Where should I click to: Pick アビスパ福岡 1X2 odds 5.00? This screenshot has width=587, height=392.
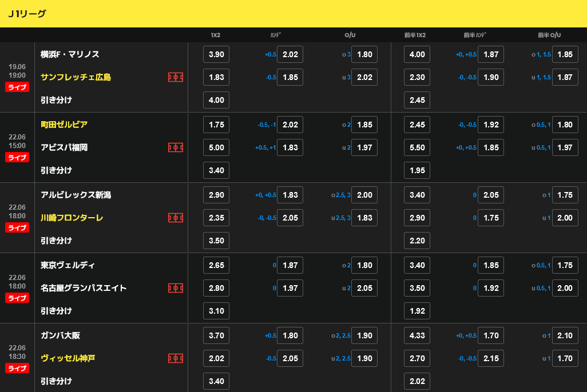tap(216, 147)
